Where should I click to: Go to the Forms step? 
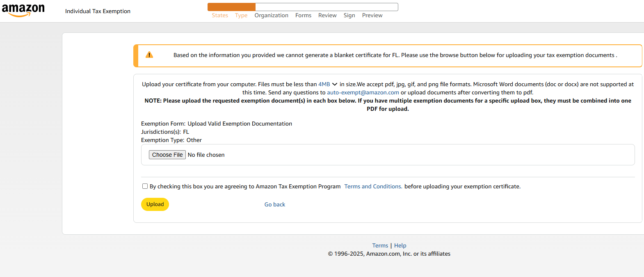click(x=304, y=15)
